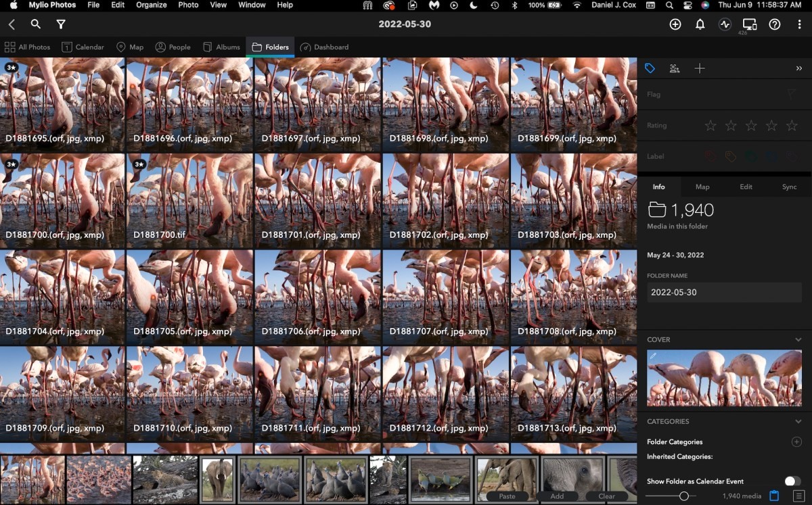Switch to People view
The width and height of the screenshot is (812, 505).
click(173, 47)
